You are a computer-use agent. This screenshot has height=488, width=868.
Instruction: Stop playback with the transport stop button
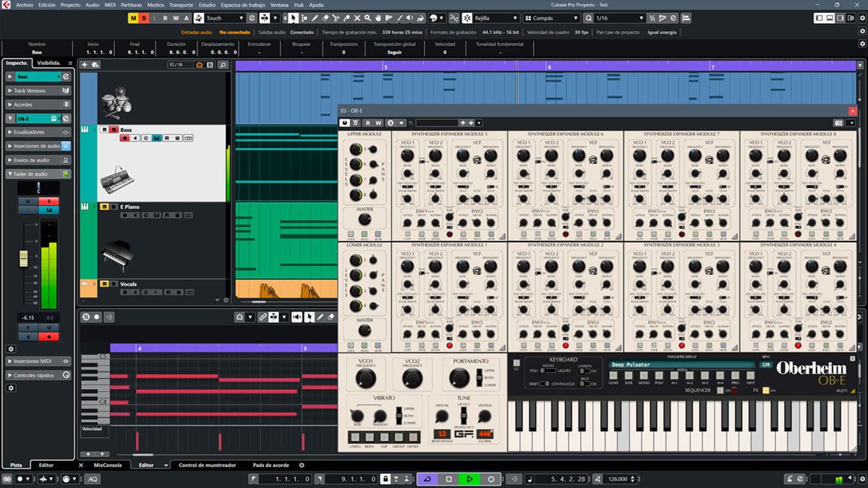tap(448, 479)
